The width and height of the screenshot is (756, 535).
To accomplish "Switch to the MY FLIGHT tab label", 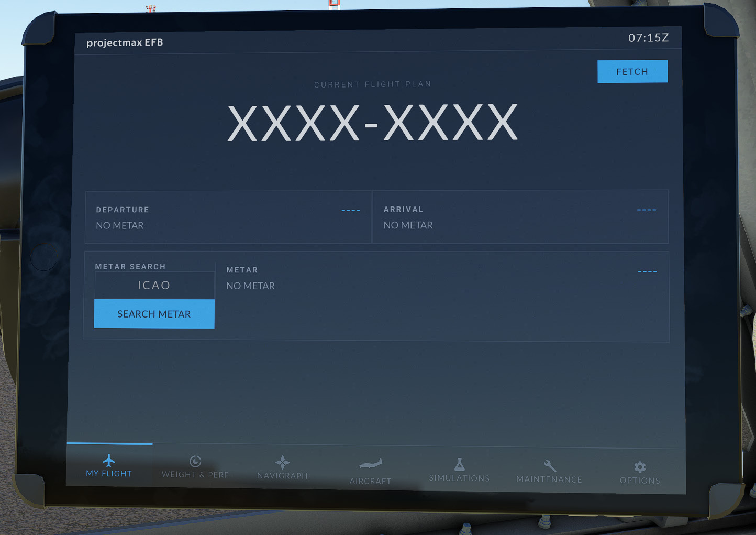I will (x=109, y=474).
